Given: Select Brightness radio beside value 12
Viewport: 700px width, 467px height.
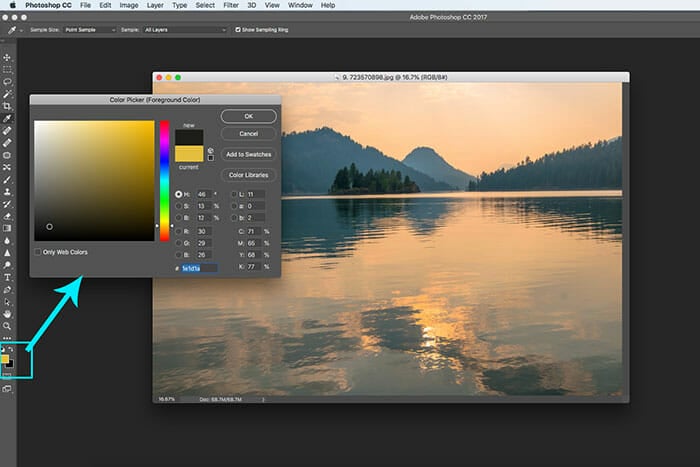Looking at the screenshot, I should [179, 218].
